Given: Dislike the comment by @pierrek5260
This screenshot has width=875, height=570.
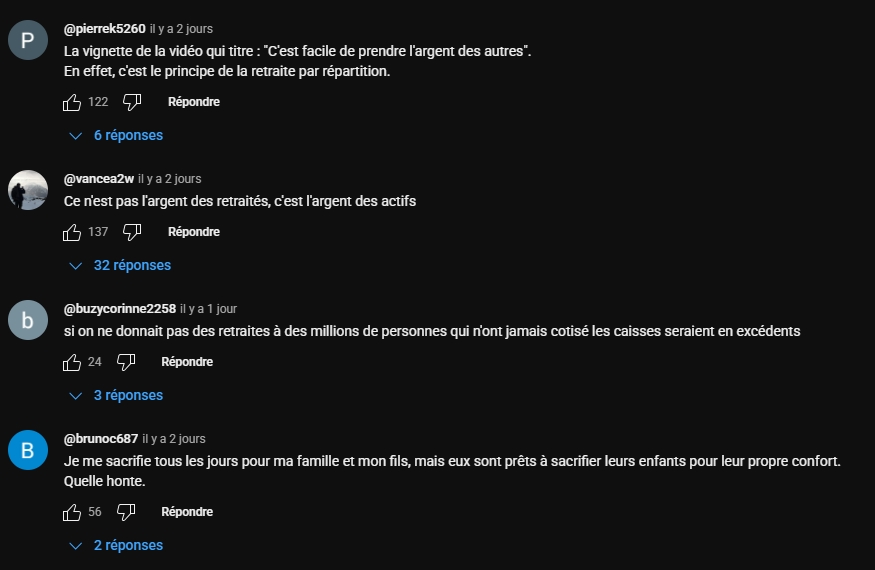Looking at the screenshot, I should [x=132, y=102].
